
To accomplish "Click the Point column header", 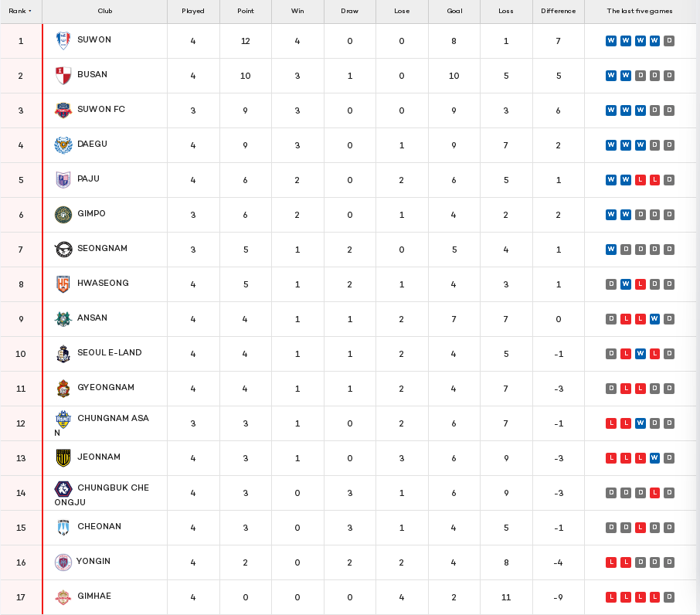I will 246,12.
